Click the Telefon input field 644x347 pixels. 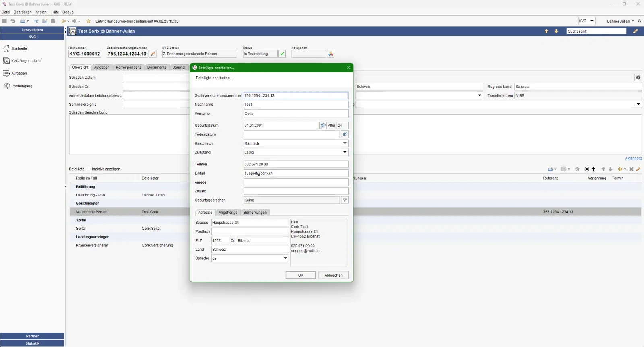295,165
